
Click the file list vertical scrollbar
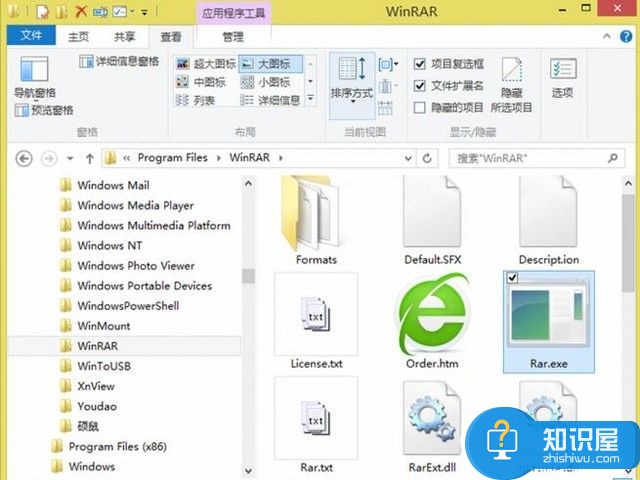[628, 243]
